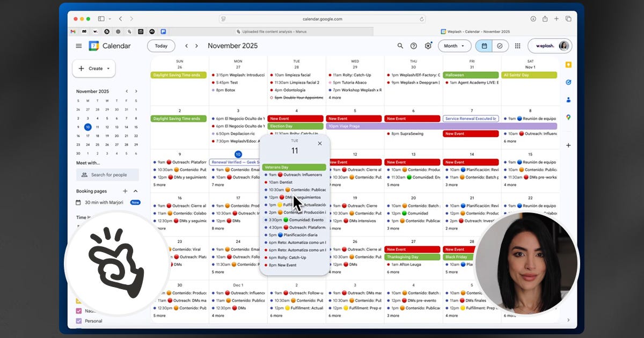Open the settings gear menu
Viewport: 644px width, 338px height.
(428, 46)
